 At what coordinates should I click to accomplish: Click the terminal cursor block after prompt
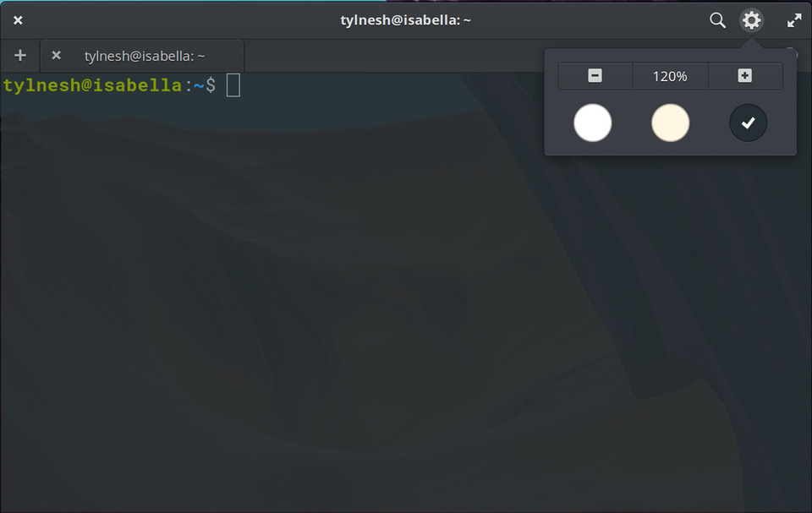[x=233, y=85]
